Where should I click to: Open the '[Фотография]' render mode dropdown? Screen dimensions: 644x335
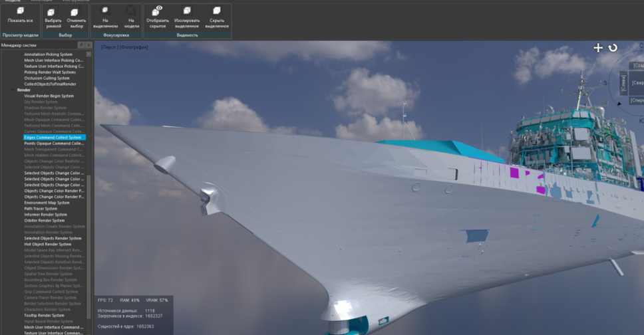tap(134, 47)
